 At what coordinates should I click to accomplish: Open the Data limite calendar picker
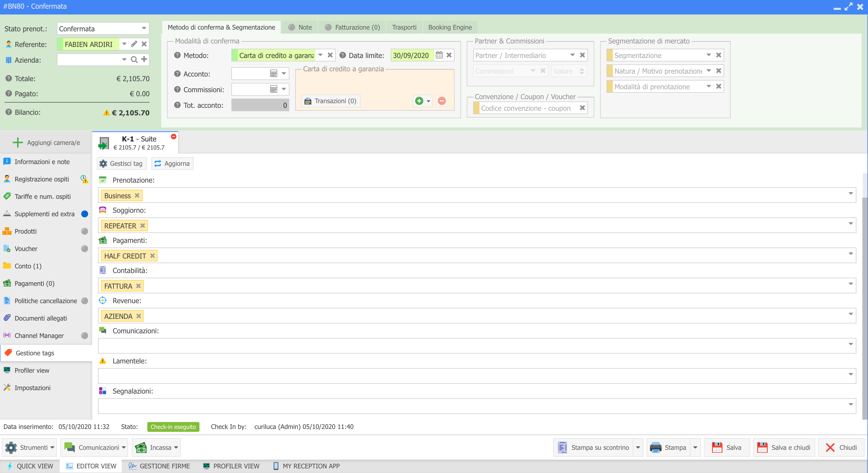pyautogui.click(x=439, y=55)
